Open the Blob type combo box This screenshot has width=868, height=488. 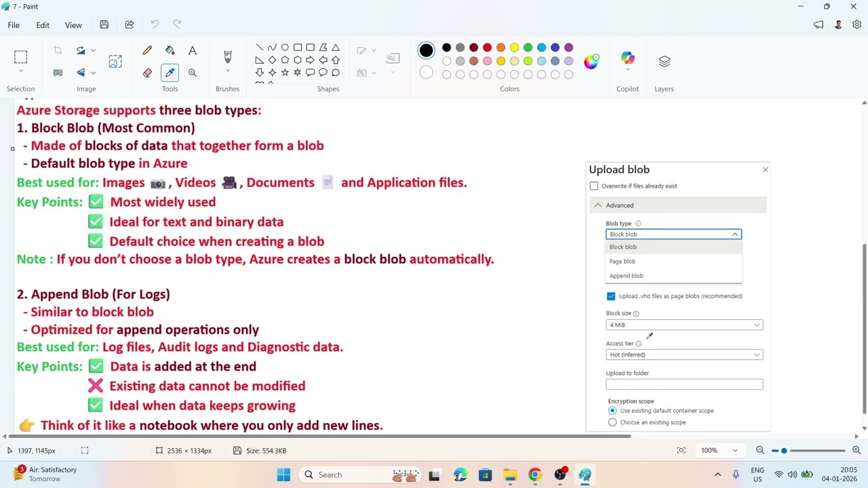point(673,235)
